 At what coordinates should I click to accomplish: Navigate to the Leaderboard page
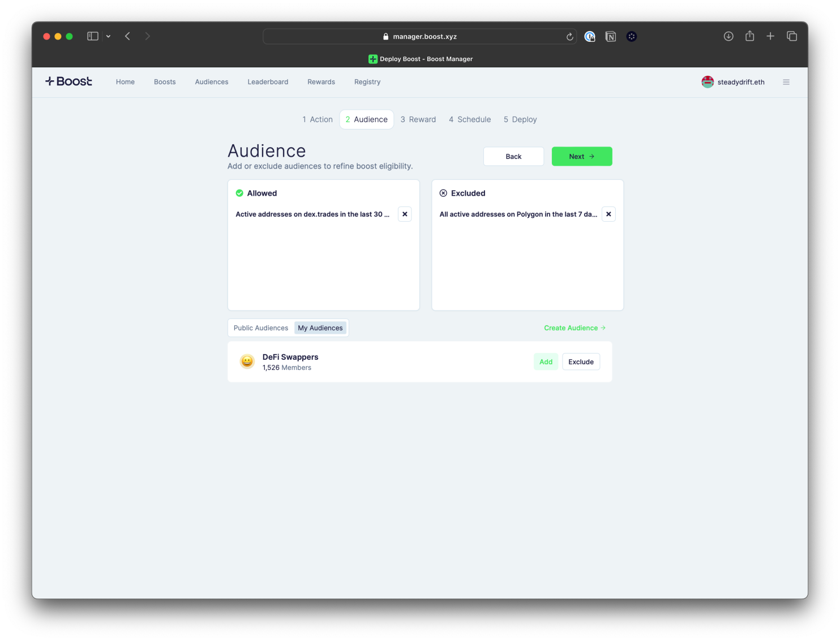pos(268,81)
